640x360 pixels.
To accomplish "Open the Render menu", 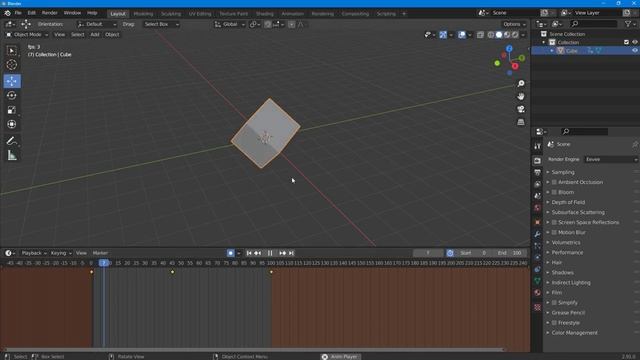I will 49,13.
